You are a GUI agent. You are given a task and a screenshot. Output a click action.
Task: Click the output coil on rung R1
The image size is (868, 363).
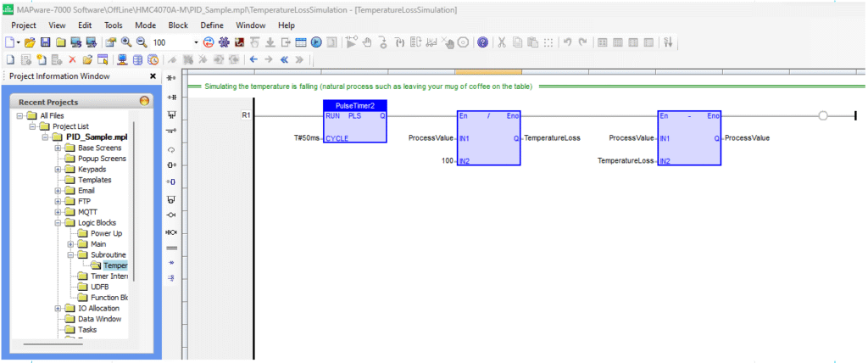[x=822, y=116]
